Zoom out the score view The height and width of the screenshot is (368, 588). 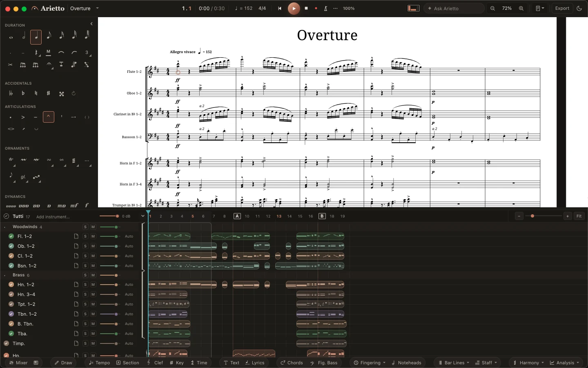click(x=492, y=9)
